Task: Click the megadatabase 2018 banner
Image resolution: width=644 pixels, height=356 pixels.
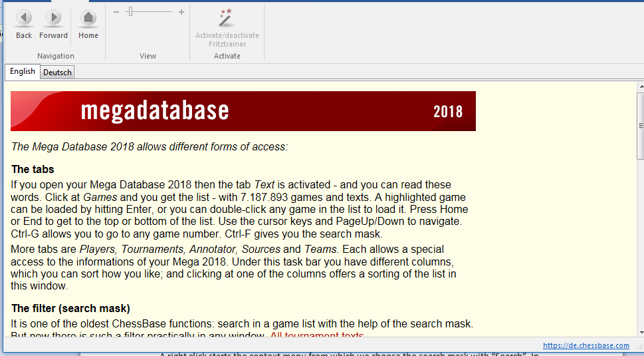Action: tap(243, 111)
